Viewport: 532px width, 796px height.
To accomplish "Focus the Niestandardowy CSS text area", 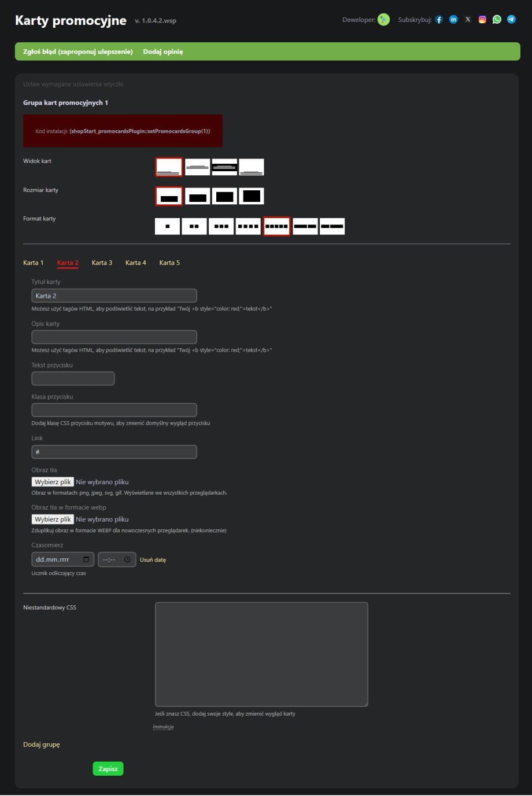I will click(261, 654).
